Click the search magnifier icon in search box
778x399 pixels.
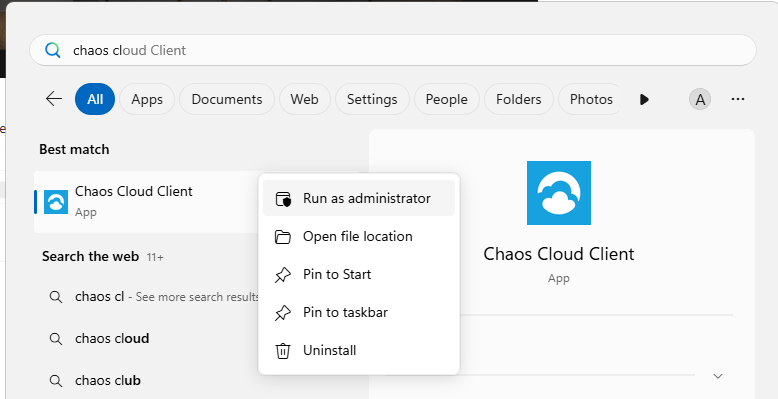point(53,50)
